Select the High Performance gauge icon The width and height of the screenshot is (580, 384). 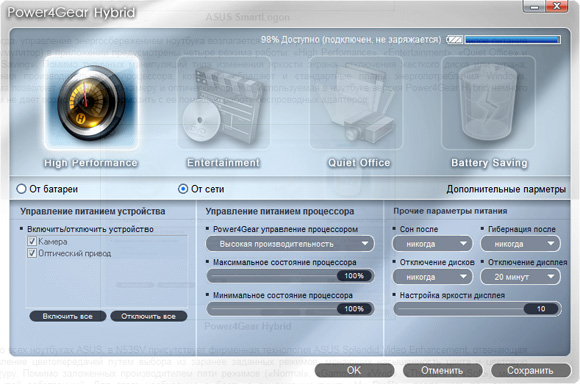coord(91,103)
